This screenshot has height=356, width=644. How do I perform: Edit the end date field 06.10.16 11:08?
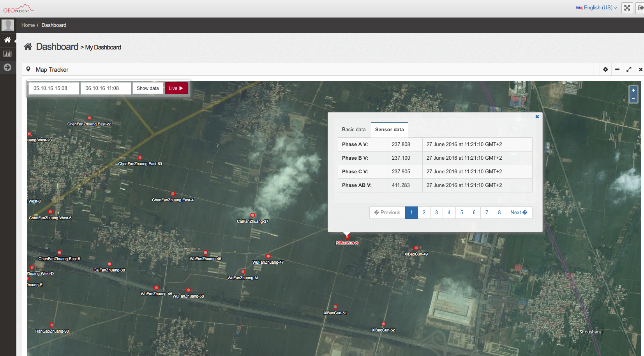tap(106, 88)
